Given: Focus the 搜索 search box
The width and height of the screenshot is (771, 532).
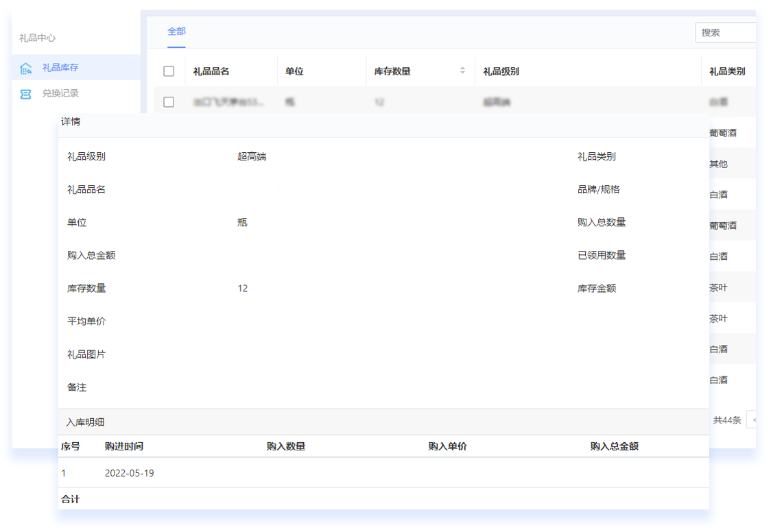Looking at the screenshot, I should 727,32.
